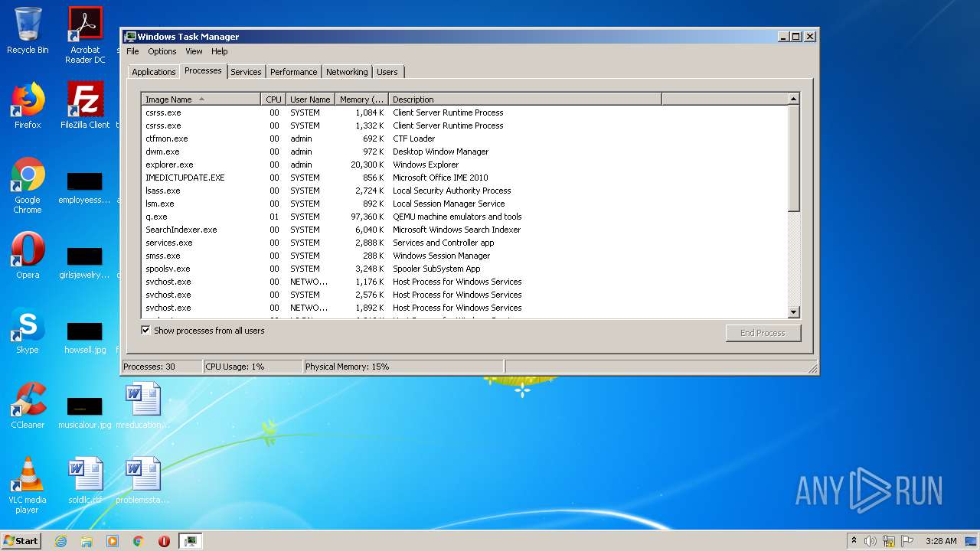This screenshot has width=980, height=551.
Task: Launch the Skype desktop shortcut
Action: (28, 331)
